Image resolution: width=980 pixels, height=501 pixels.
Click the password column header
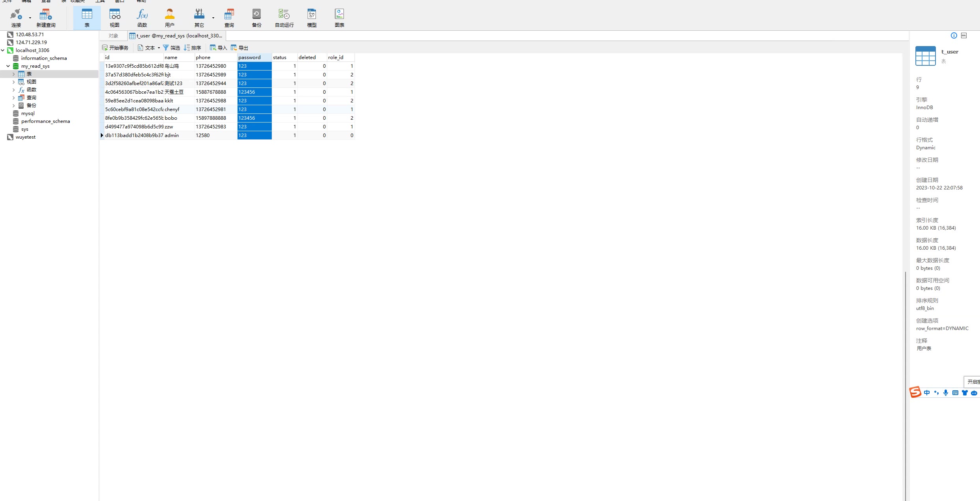254,58
